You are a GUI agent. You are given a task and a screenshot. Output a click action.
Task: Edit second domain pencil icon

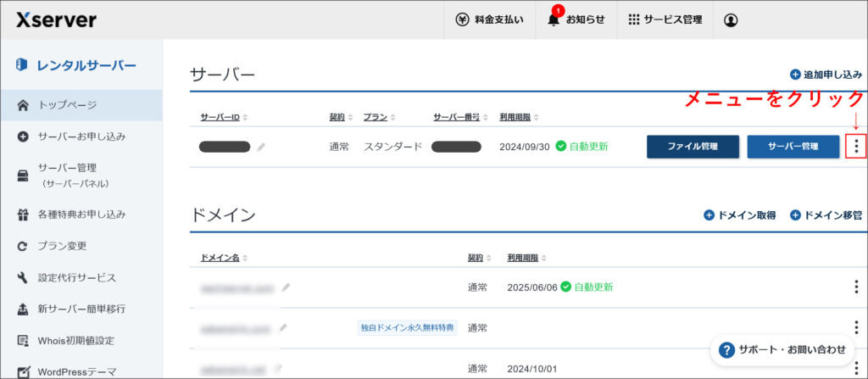coord(283,328)
